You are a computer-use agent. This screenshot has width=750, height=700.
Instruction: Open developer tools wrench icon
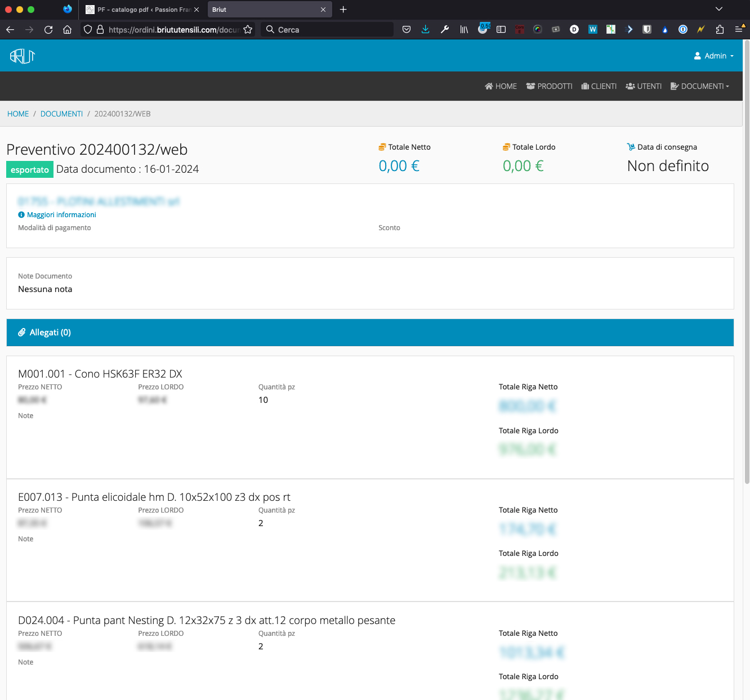pyautogui.click(x=445, y=29)
